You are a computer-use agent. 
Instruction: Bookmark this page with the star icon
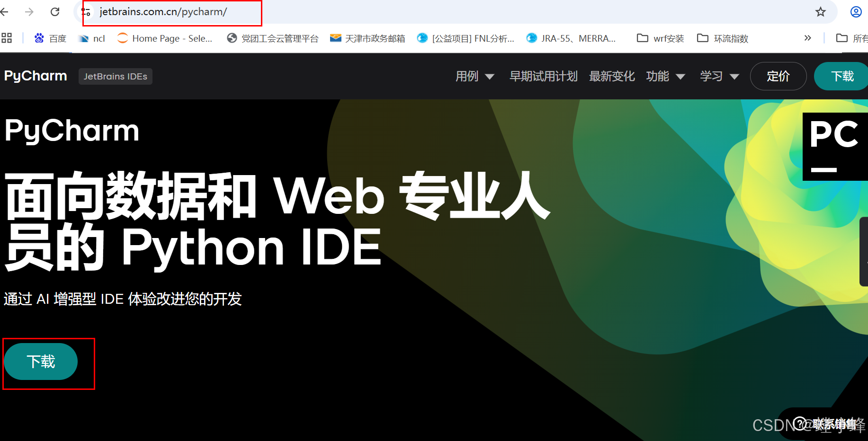(821, 12)
